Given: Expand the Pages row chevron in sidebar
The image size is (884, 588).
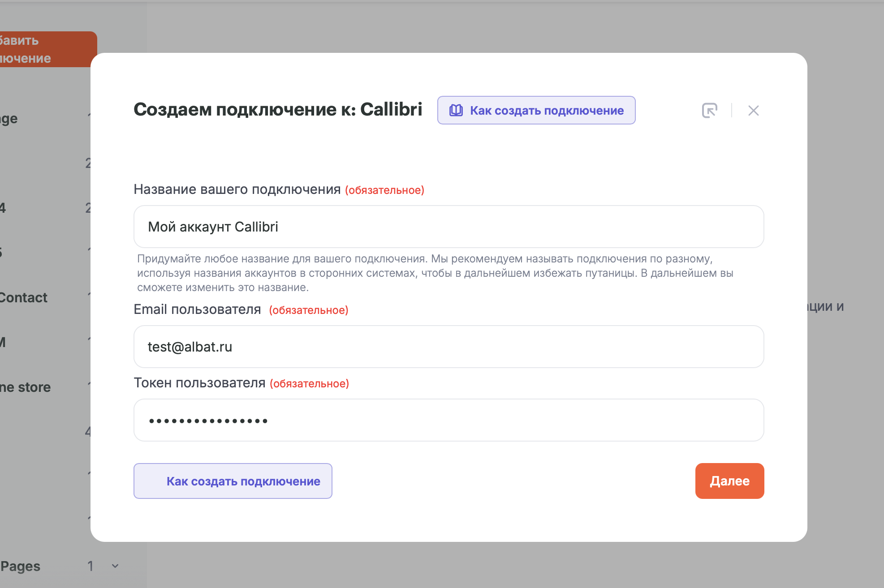Looking at the screenshot, I should point(115,566).
